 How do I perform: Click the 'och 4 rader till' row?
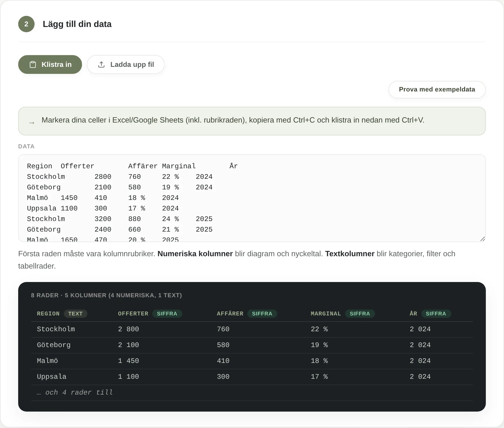point(252,393)
